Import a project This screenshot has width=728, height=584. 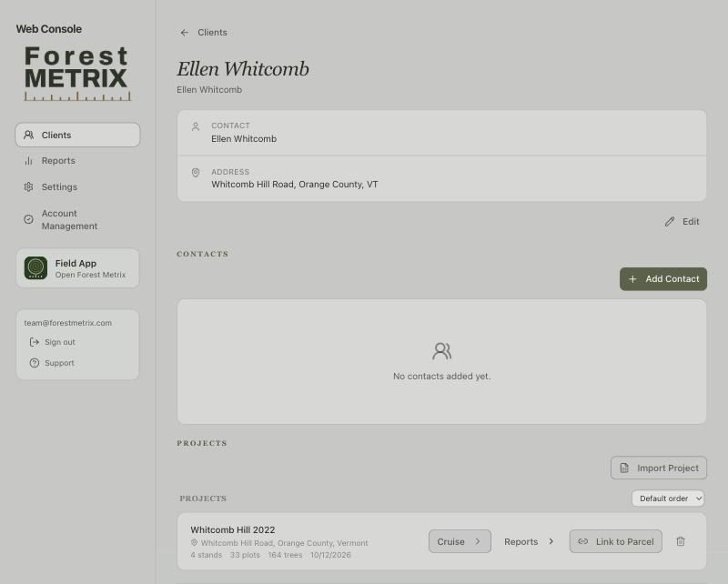click(658, 468)
